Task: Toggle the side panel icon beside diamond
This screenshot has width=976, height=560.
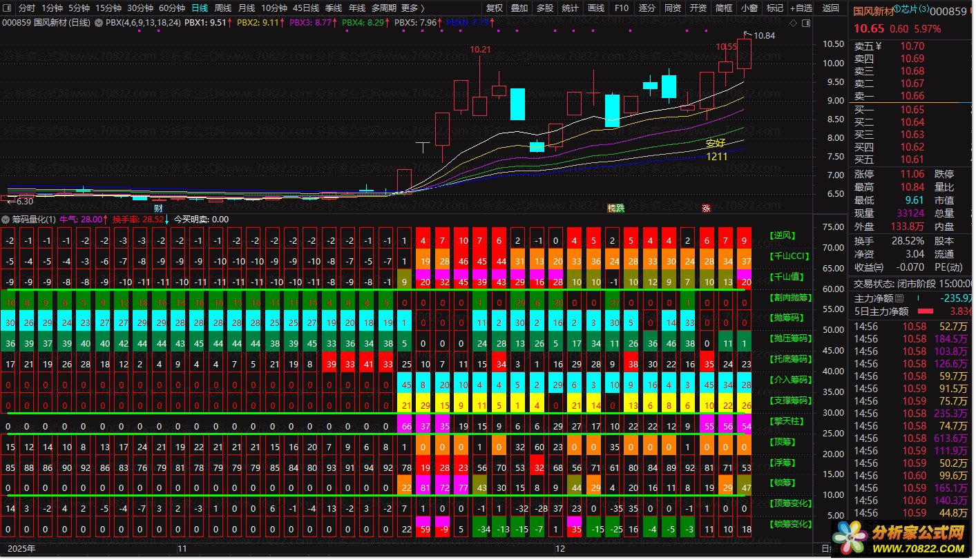Action: 805,23
